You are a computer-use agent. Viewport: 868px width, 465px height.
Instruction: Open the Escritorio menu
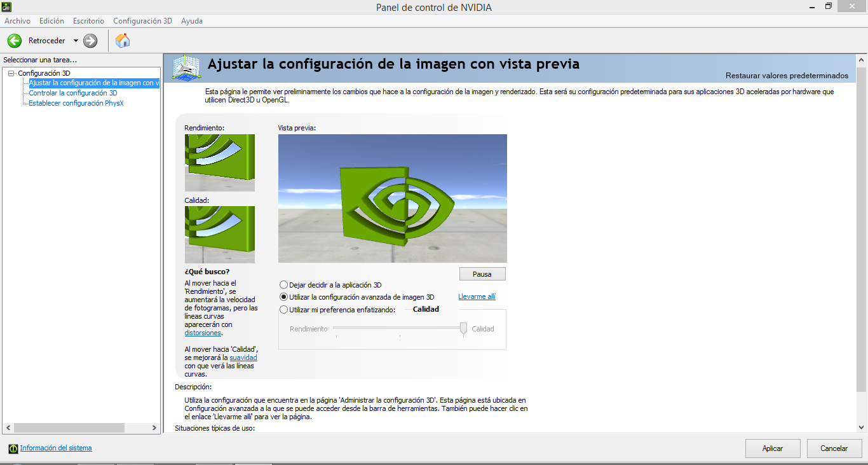point(88,21)
